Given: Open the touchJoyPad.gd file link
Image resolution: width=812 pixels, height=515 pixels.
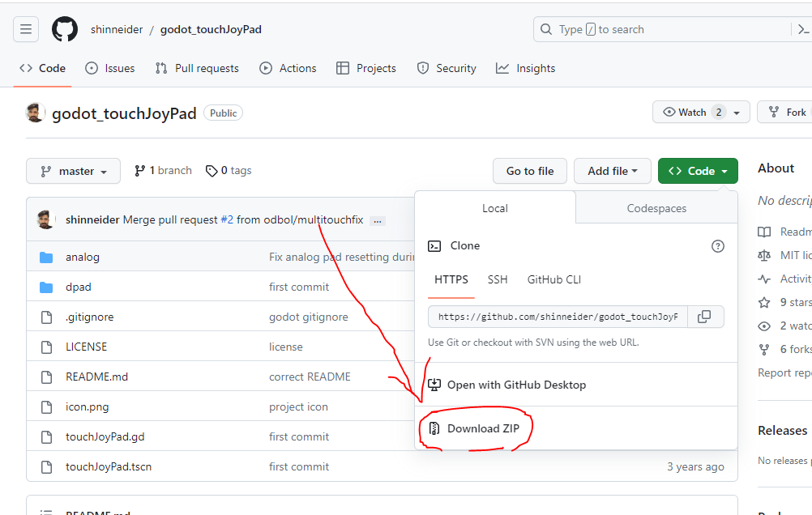Looking at the screenshot, I should click(105, 436).
